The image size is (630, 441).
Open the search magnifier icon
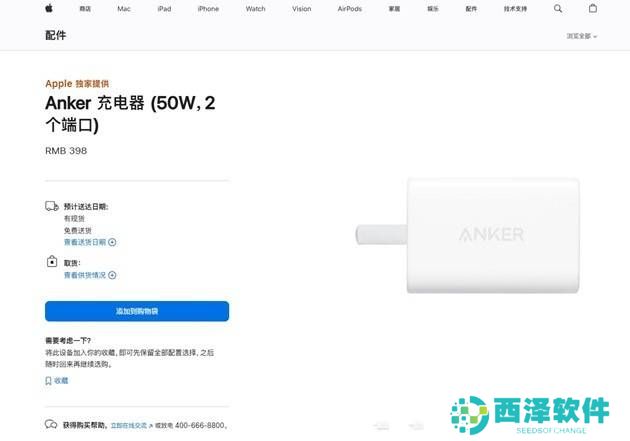pos(558,8)
